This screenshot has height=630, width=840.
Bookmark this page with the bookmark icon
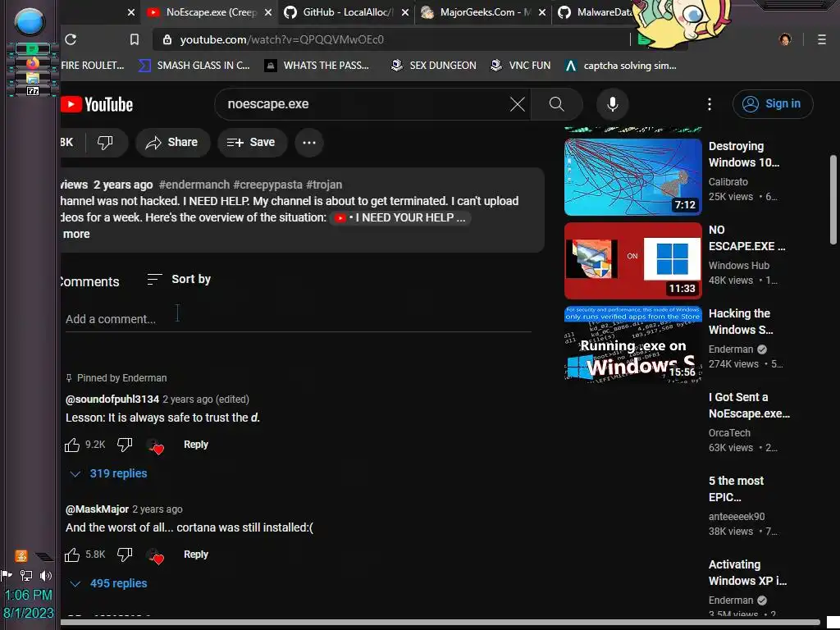[x=135, y=39]
